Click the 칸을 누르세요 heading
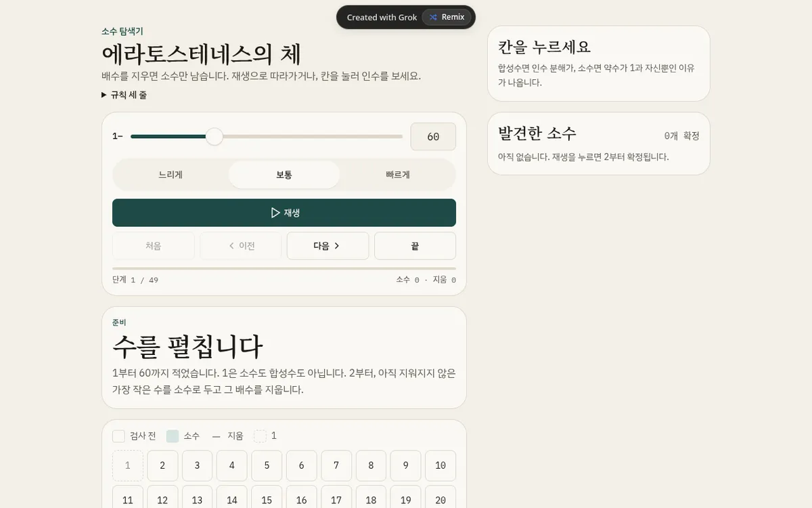 [x=545, y=47]
